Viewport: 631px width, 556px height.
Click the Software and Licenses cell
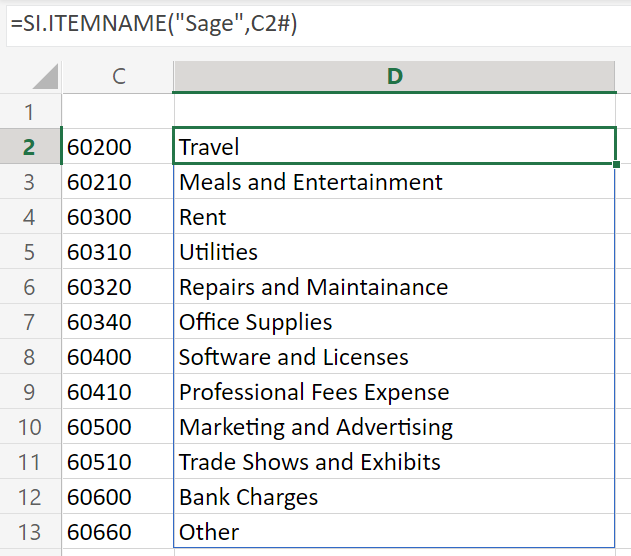point(394,356)
